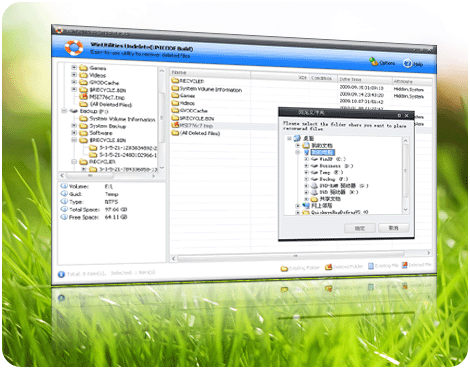Select shared documents folder icon in dialog
The height and width of the screenshot is (369, 470).
coord(314,199)
